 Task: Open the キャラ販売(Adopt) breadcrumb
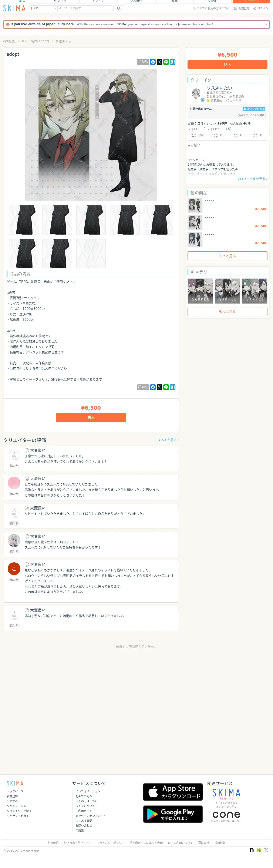[x=35, y=42]
